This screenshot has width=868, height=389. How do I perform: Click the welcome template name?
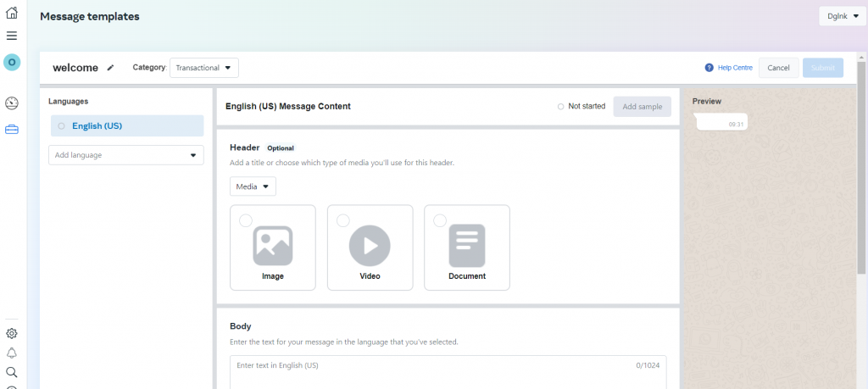pos(75,68)
